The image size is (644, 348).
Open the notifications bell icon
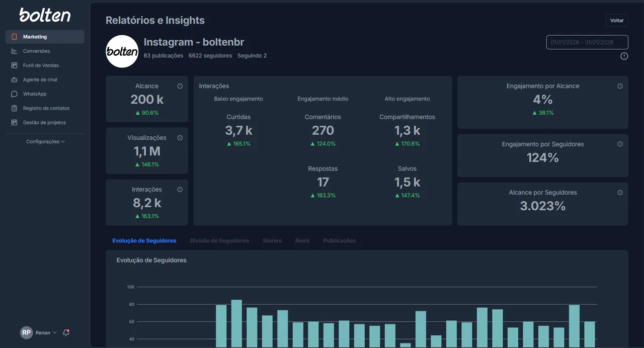point(66,332)
